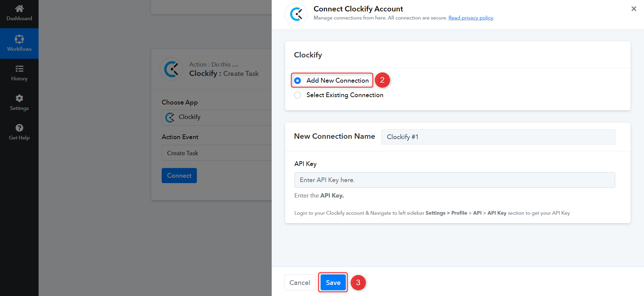Click the 'Choose App' label

coord(179,102)
